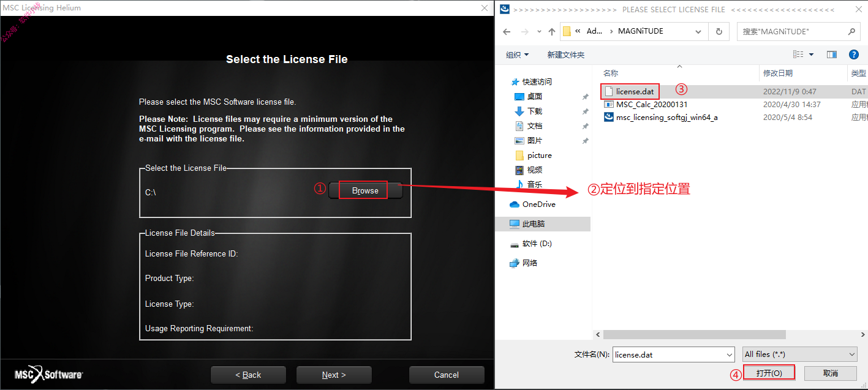Go back with the Back button
The height and width of the screenshot is (390, 868).
[248, 375]
